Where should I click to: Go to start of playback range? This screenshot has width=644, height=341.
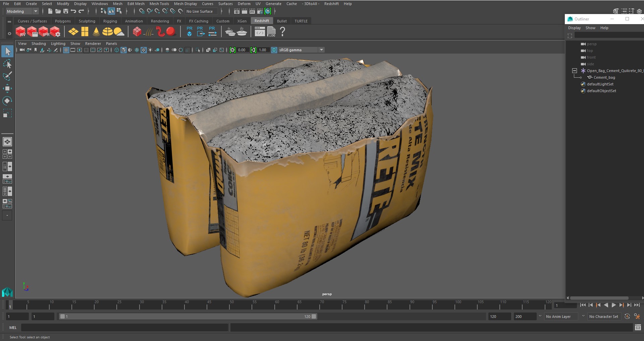coord(583,305)
